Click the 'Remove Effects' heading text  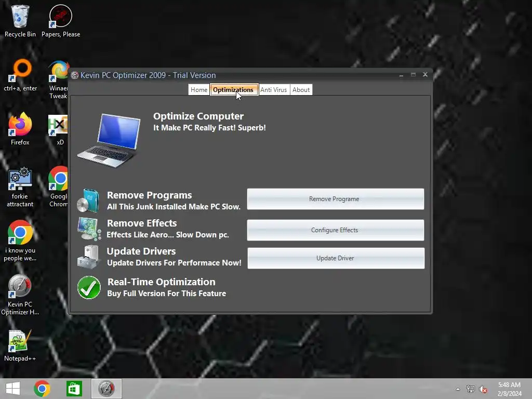pyautogui.click(x=142, y=223)
